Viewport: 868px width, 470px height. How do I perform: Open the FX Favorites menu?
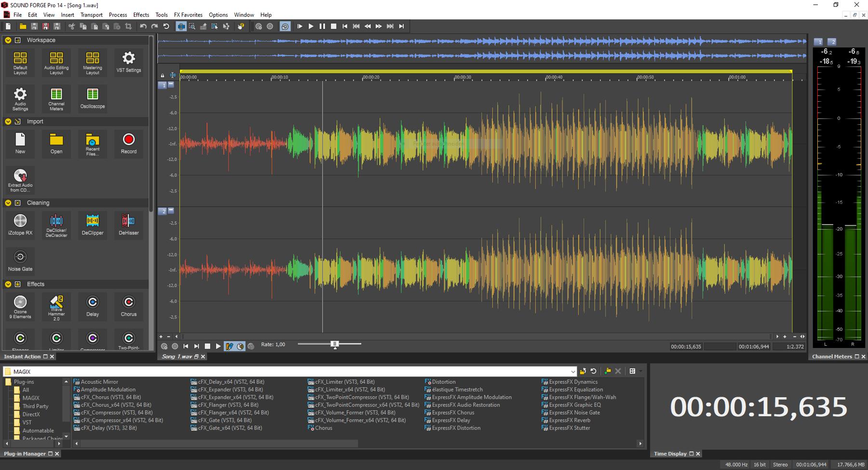[x=188, y=15]
